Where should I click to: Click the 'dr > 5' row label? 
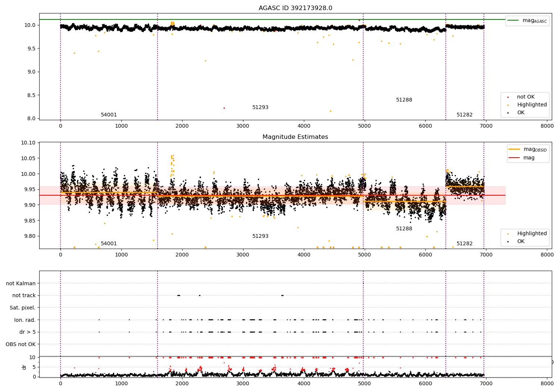click(x=28, y=332)
